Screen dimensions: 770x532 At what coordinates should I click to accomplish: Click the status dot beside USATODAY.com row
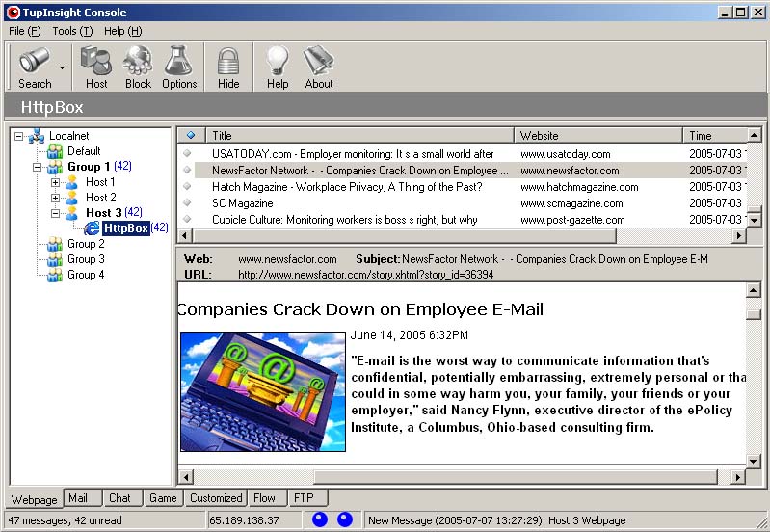pos(187,154)
